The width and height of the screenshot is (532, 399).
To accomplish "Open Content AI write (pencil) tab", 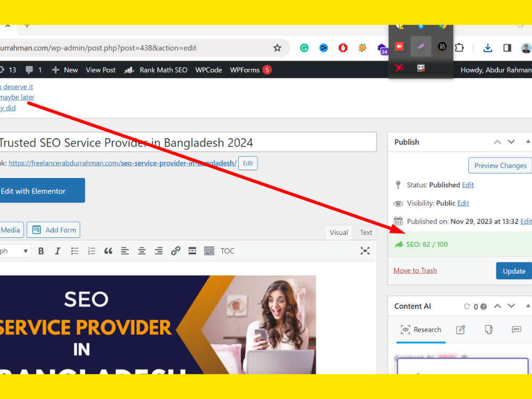I will (460, 329).
